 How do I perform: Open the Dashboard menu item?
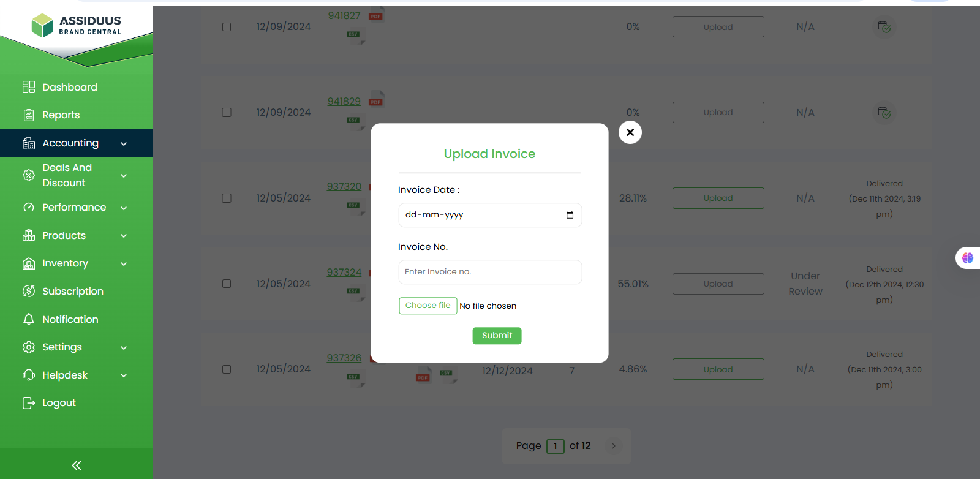click(x=69, y=87)
